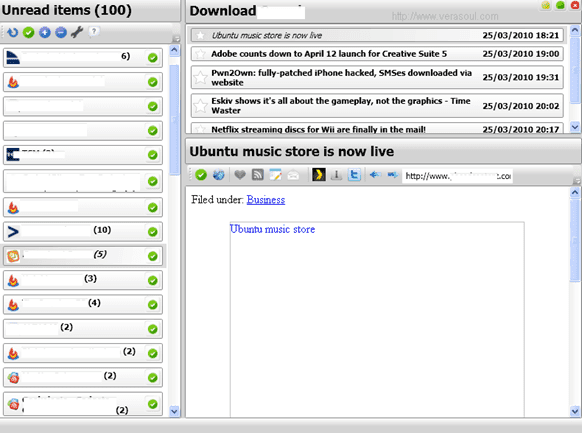The image size is (582, 433).
Task: Click the yellow window button at top right
Action: 546,5
